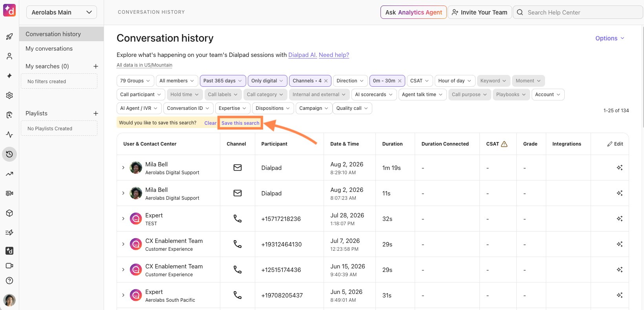Open the Dispositions filter dropdown

click(x=273, y=108)
